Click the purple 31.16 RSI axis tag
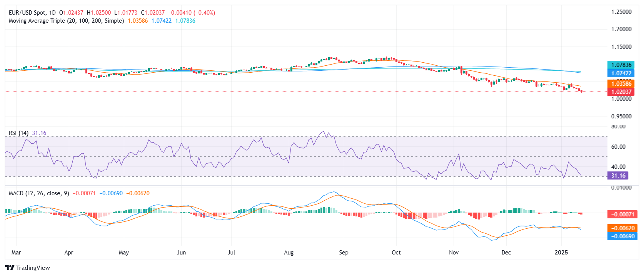The height and width of the screenshot is (276, 644). [x=618, y=176]
